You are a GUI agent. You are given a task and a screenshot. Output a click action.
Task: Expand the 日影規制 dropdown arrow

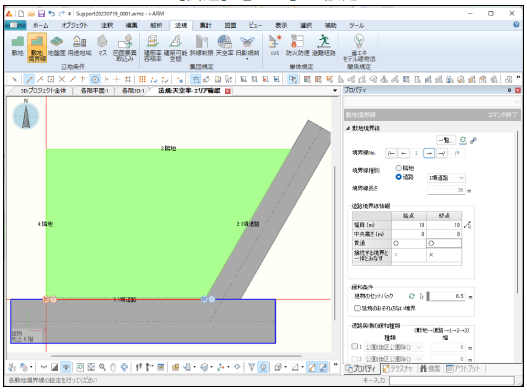247,59
